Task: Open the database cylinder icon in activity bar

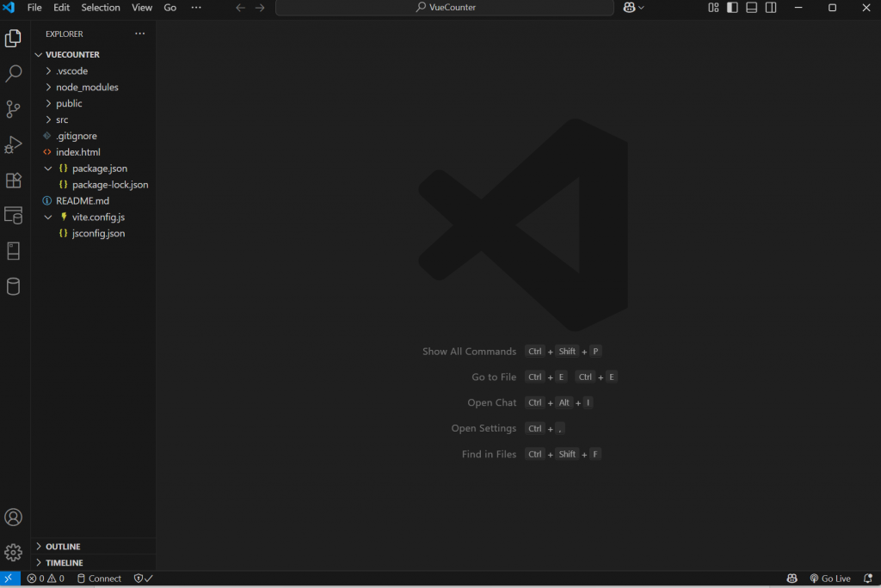Action: (x=14, y=286)
